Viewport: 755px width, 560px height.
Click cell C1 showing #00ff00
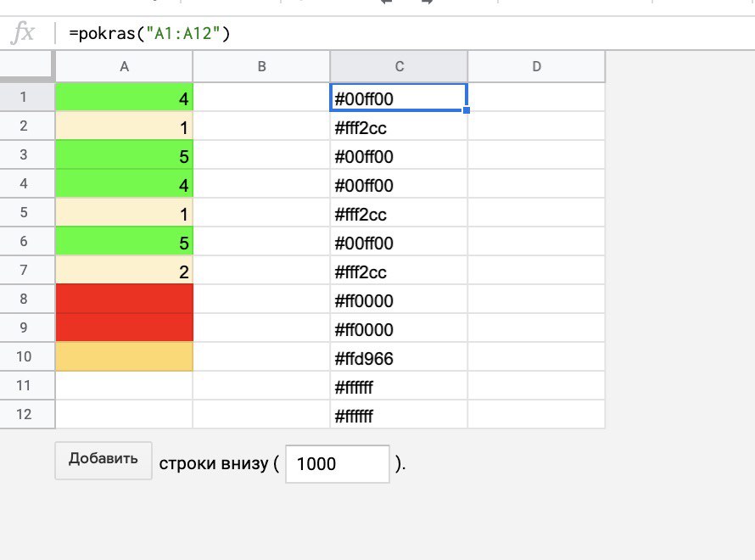399,98
